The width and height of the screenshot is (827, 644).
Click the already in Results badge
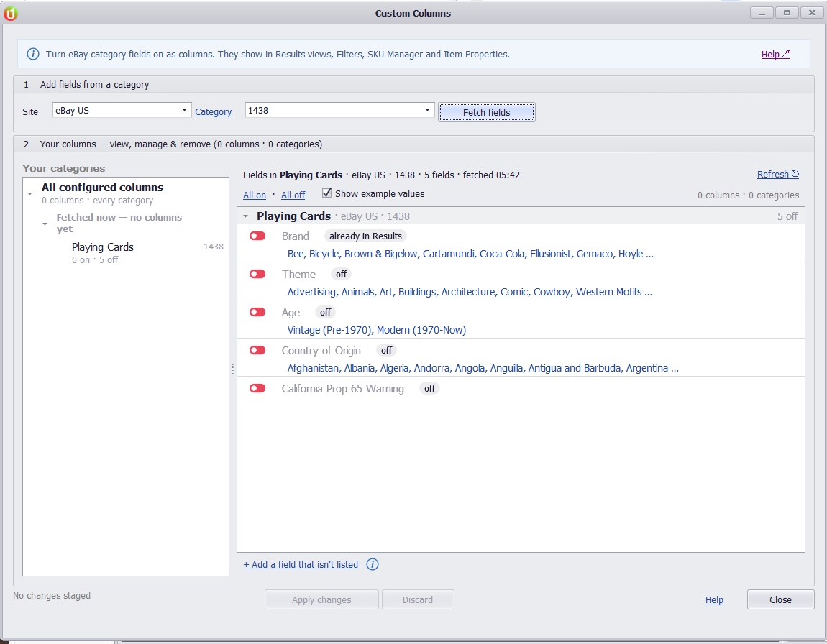(x=365, y=236)
